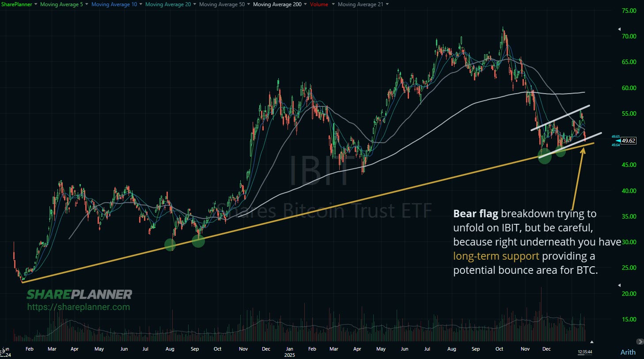Image resolution: width=644 pixels, height=359 pixels.
Task: Toggle the Arith scale mode label
Action: coord(628,352)
